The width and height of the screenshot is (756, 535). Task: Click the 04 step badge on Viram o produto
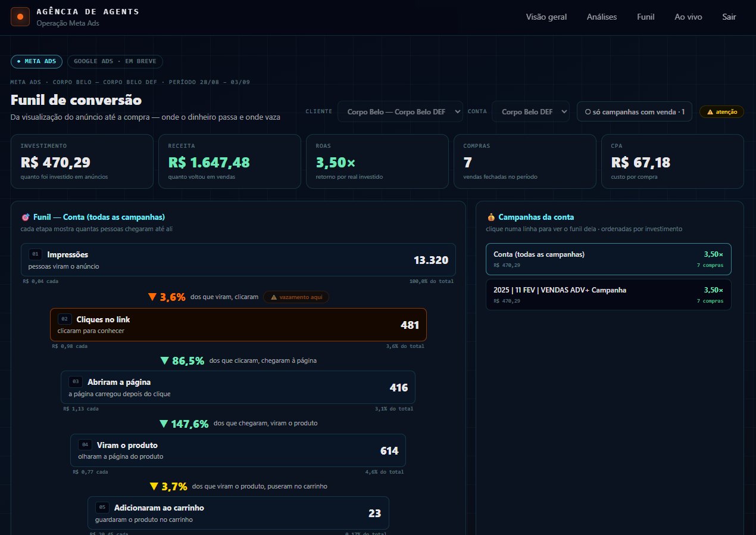coord(85,445)
